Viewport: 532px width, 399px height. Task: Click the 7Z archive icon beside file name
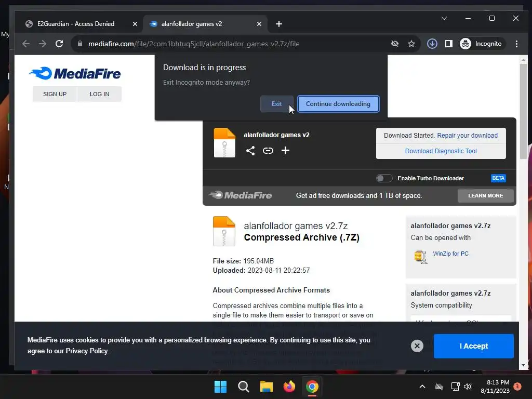point(224,231)
